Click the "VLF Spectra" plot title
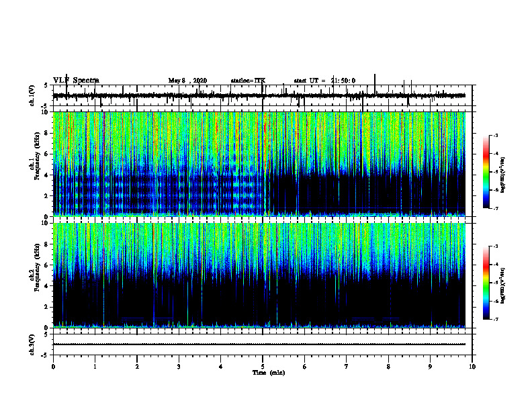 76,80
